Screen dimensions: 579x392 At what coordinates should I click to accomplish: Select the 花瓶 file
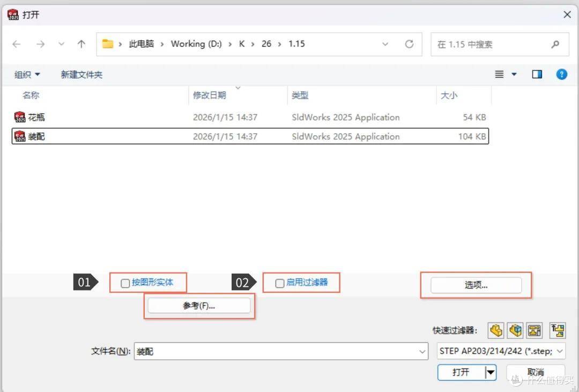click(x=36, y=117)
